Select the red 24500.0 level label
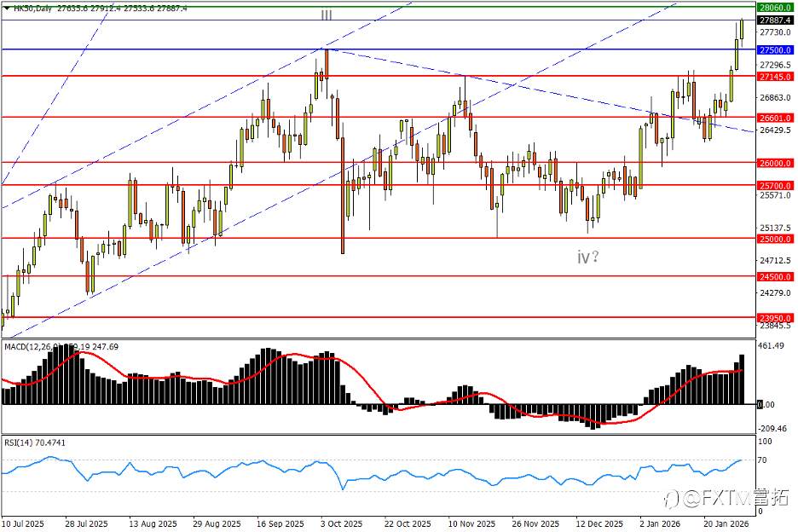The image size is (798, 532). [x=775, y=277]
